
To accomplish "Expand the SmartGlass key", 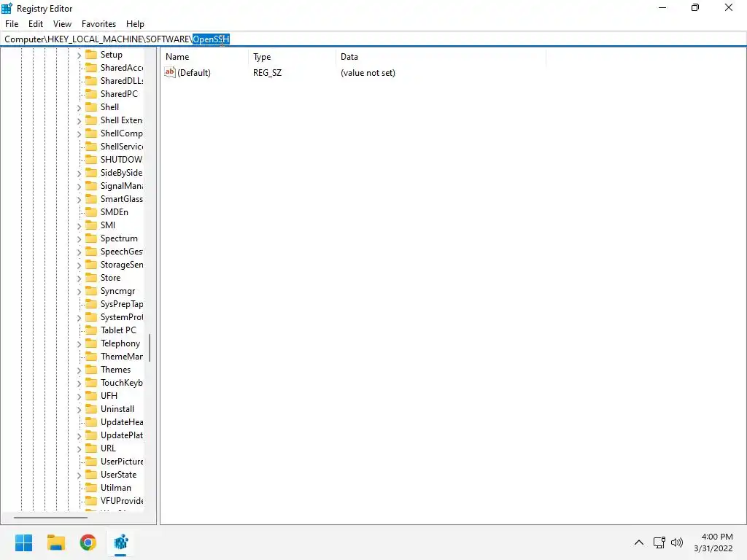I will (79, 200).
